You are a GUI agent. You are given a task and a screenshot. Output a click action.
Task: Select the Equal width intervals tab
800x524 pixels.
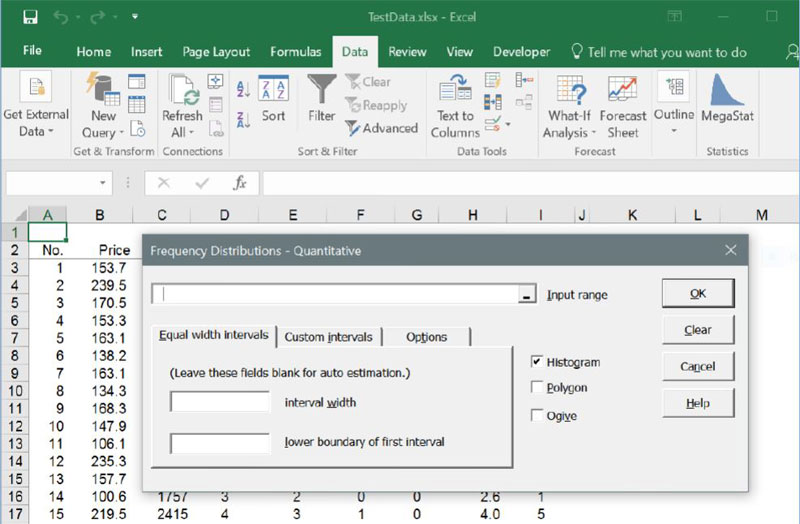click(214, 335)
